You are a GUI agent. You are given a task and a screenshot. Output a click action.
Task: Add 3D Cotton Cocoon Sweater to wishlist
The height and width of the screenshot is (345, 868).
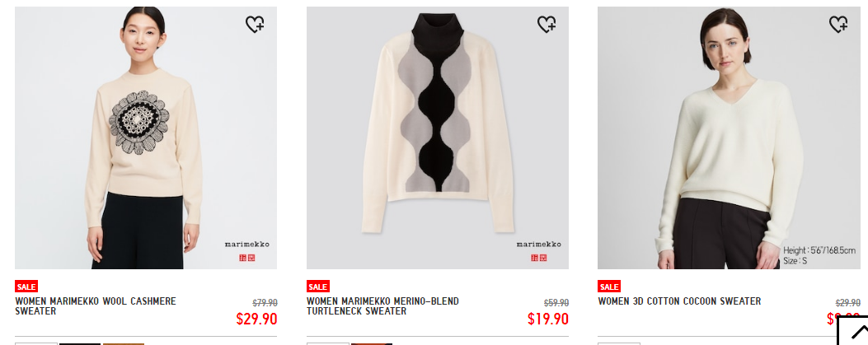click(838, 25)
